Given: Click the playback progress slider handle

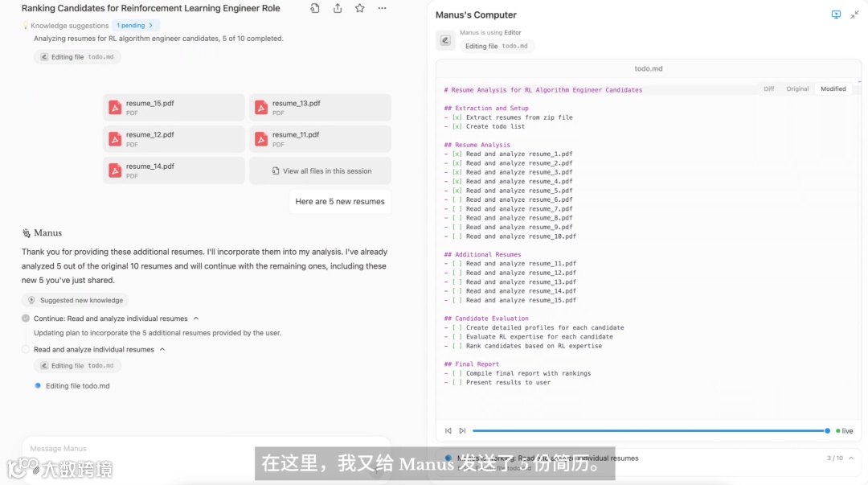Looking at the screenshot, I should coord(828,430).
